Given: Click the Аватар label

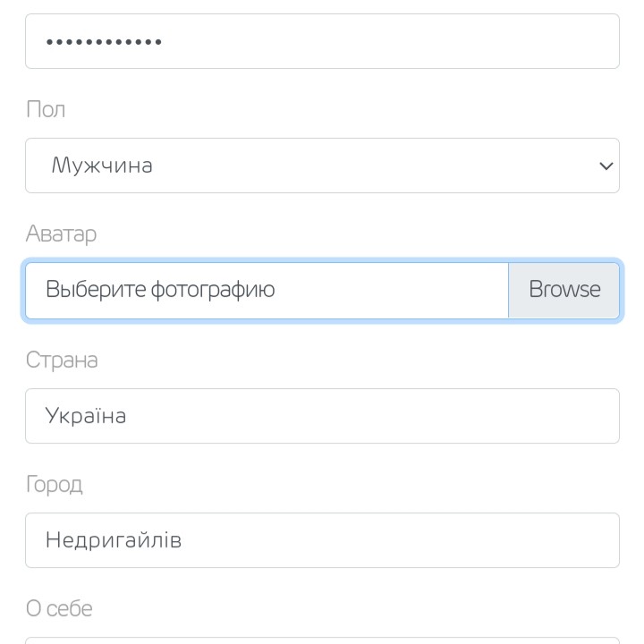Looking at the screenshot, I should click(61, 234).
